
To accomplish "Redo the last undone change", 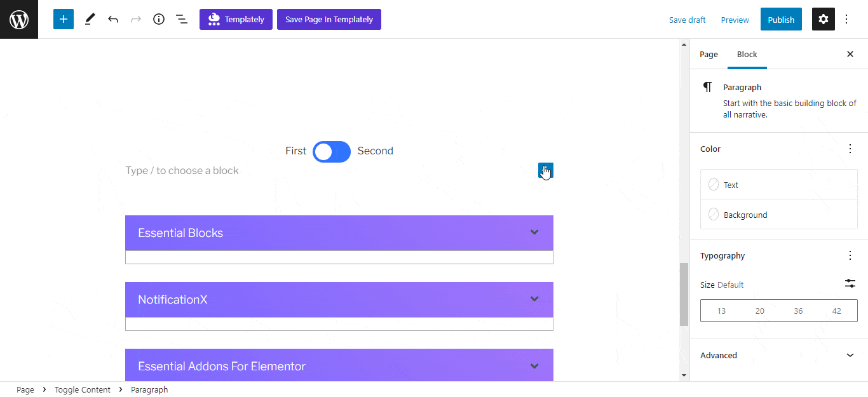I will [x=136, y=19].
